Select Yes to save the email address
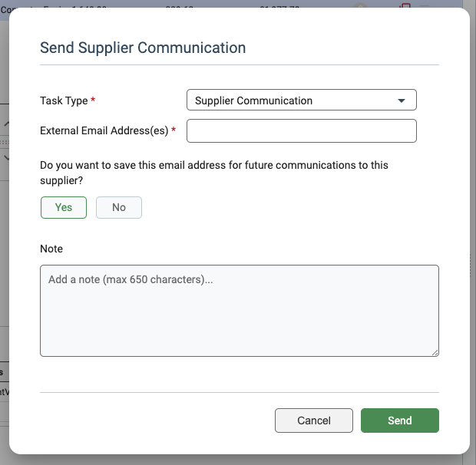The width and height of the screenshot is (476, 465). [64, 207]
